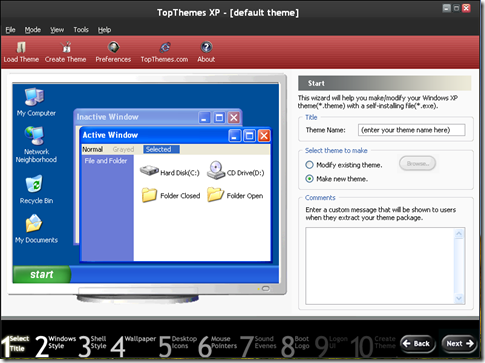Click the Active Window maximize icon
The image size is (485, 363).
(249, 136)
